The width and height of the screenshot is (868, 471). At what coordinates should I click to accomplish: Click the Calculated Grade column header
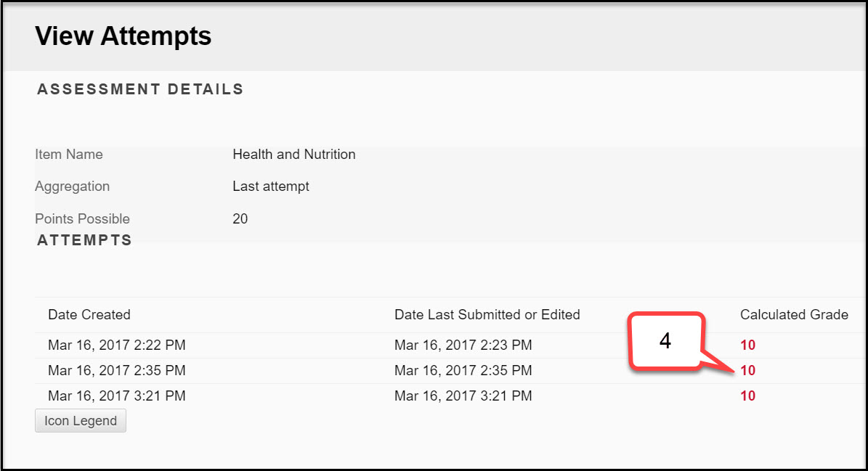[x=794, y=314]
